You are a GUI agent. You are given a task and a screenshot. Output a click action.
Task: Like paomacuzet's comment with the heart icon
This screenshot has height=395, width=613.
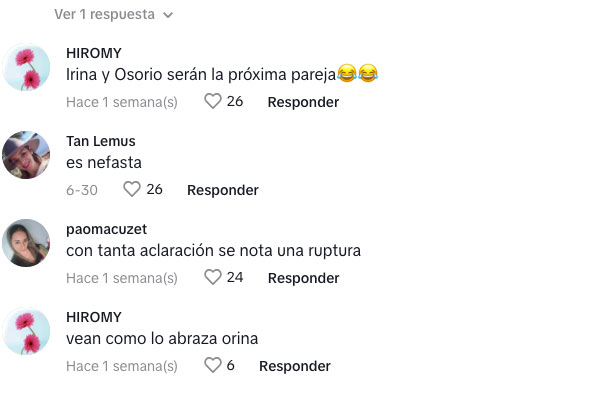pos(213,277)
